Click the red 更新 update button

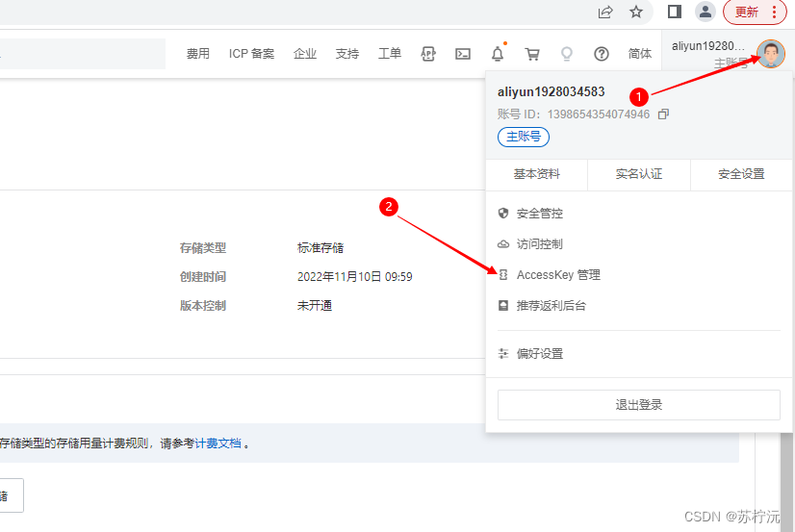point(755,12)
